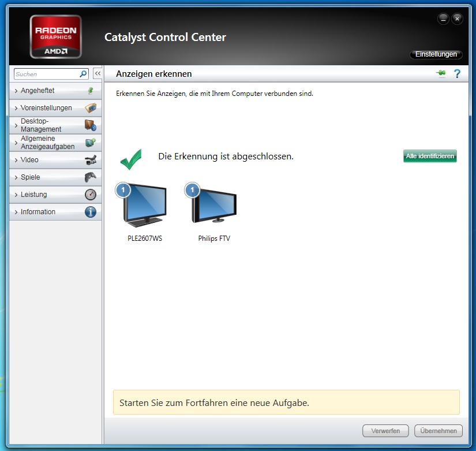The image size is (476, 451).
Task: Open the Desktop-Management menu entry
Action: tap(55, 125)
